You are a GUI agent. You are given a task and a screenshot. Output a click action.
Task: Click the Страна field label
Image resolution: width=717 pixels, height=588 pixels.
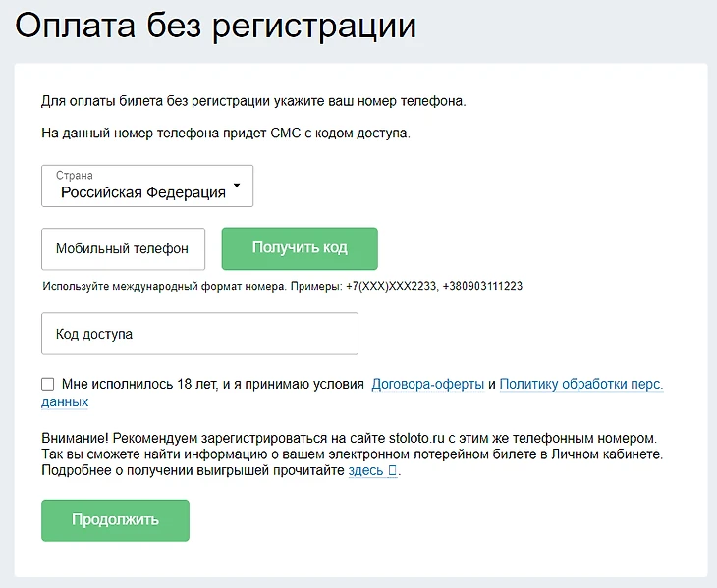click(74, 176)
